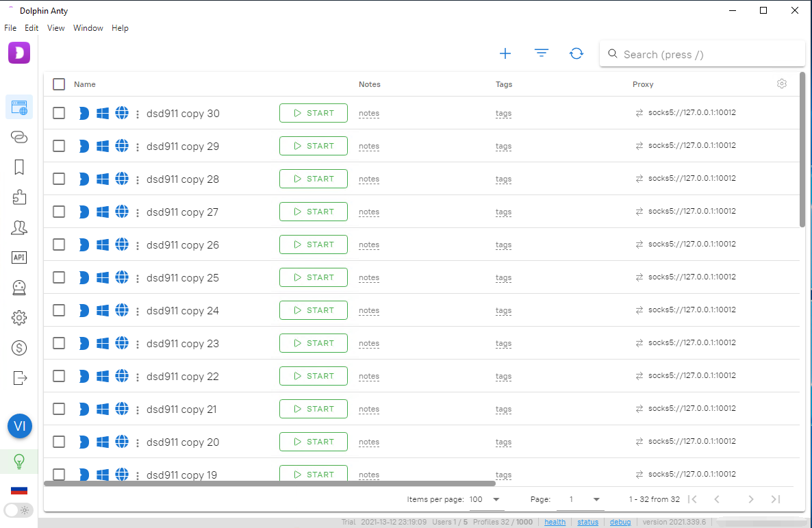Image resolution: width=812 pixels, height=528 pixels.
Task: Check the box for dsd911 copy 26
Action: pyautogui.click(x=59, y=244)
